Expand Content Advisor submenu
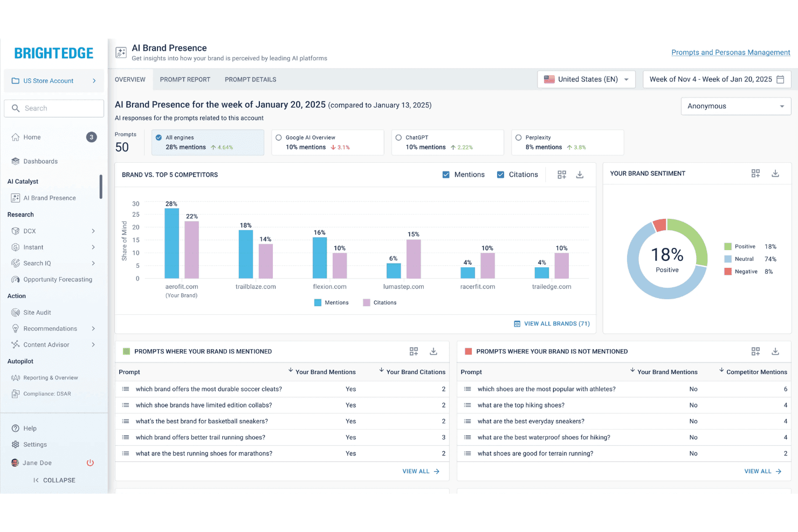Viewport: 798px width, 532px height. (93, 344)
